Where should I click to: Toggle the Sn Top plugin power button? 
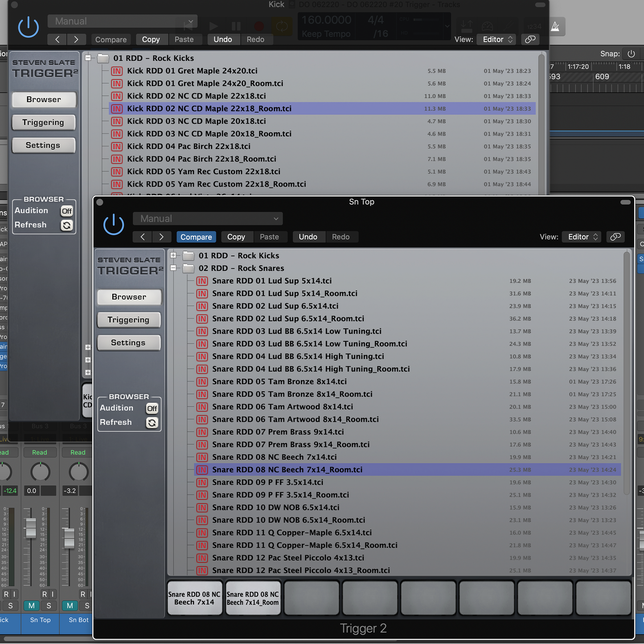(x=114, y=224)
